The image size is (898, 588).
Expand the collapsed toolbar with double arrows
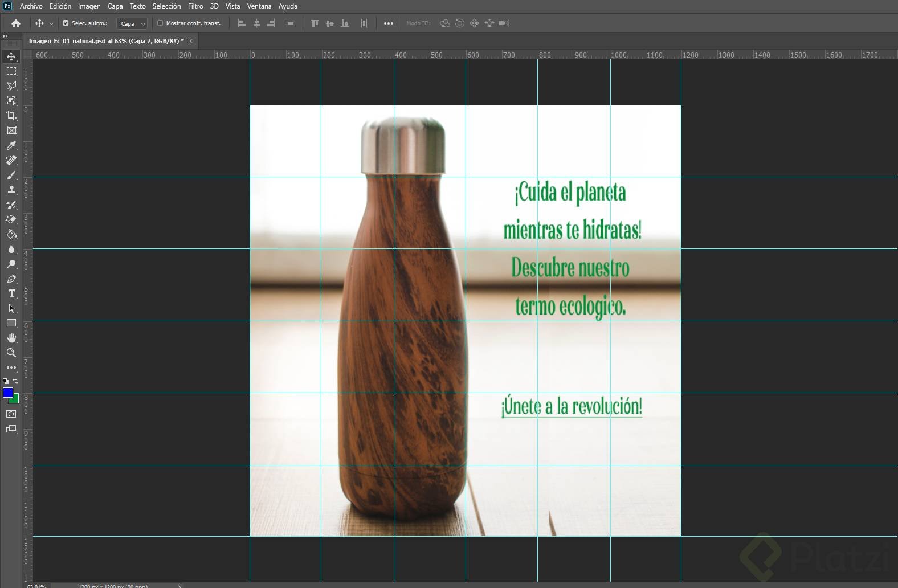click(6, 36)
